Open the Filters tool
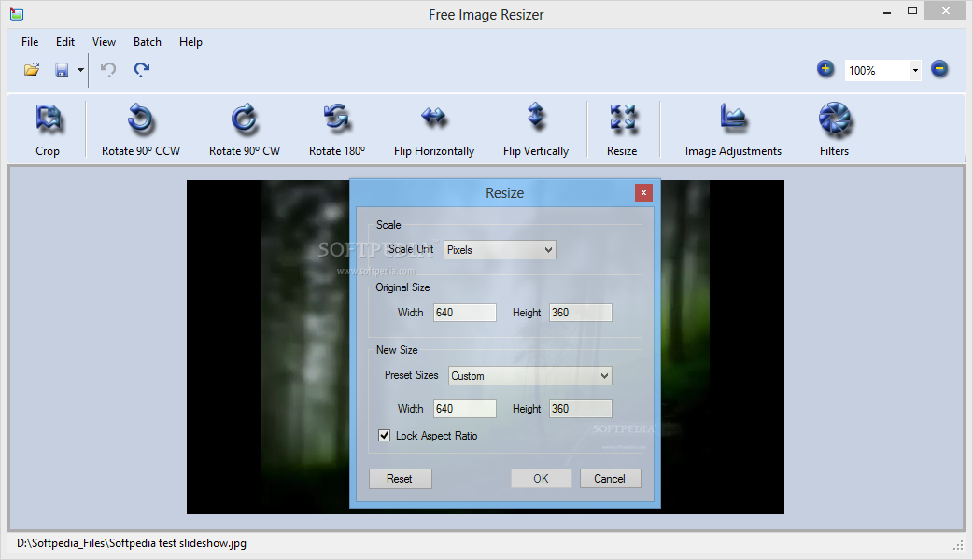973x560 pixels. (x=834, y=130)
